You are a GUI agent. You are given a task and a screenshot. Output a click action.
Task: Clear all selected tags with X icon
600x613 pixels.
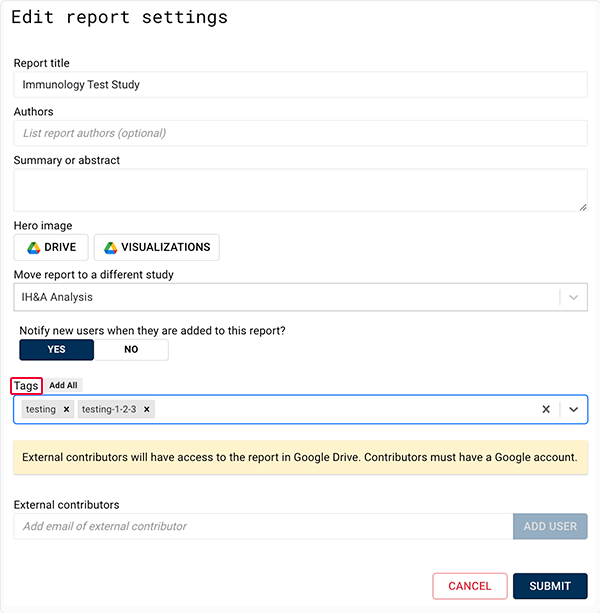(x=546, y=409)
